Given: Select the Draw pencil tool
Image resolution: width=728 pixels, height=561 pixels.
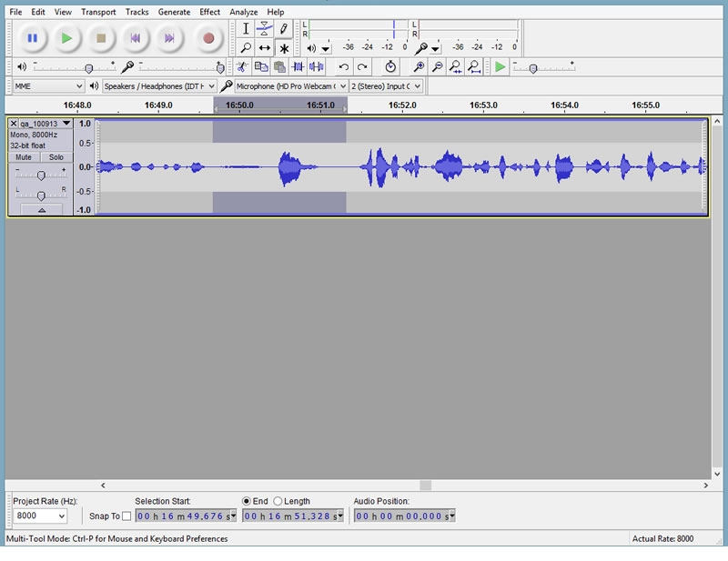Looking at the screenshot, I should coord(283,29).
